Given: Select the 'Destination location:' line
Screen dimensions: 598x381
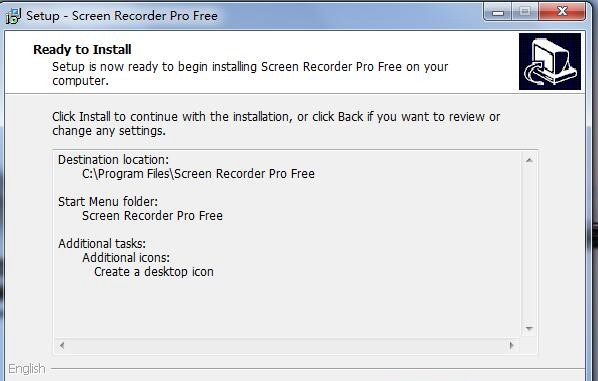Looking at the screenshot, I should tap(113, 159).
